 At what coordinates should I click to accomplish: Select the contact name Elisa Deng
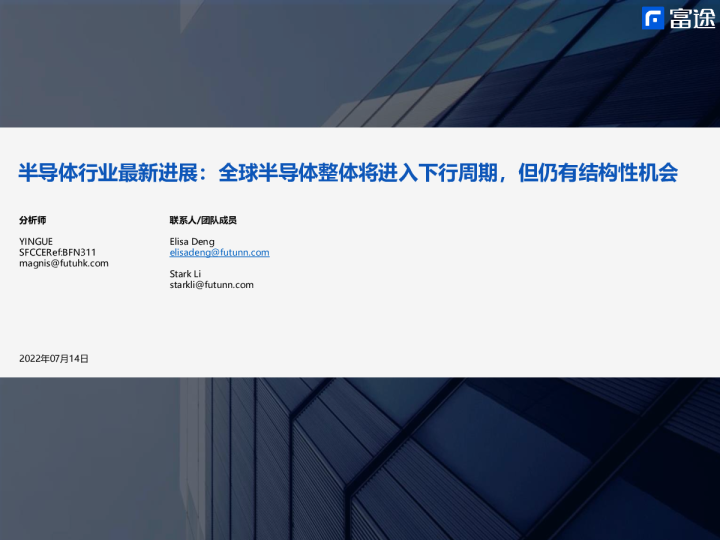click(192, 242)
